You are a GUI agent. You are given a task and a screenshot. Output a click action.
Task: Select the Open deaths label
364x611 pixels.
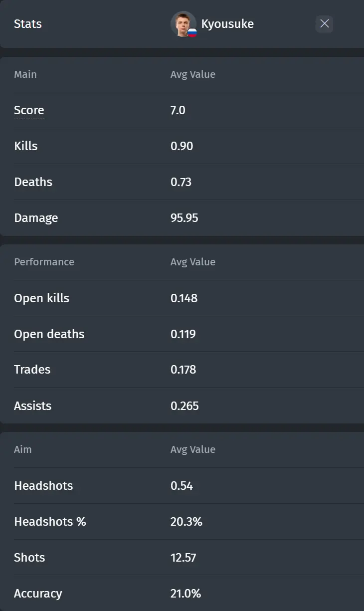[49, 334]
